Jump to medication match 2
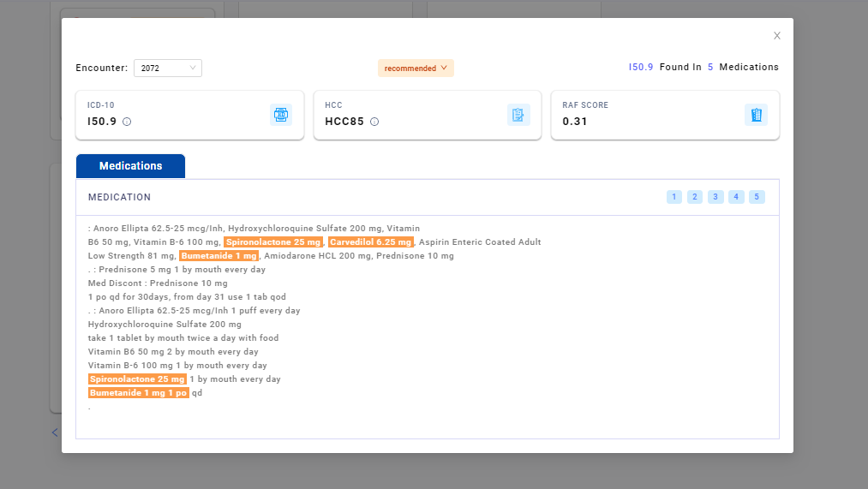The image size is (868, 489). (x=695, y=197)
